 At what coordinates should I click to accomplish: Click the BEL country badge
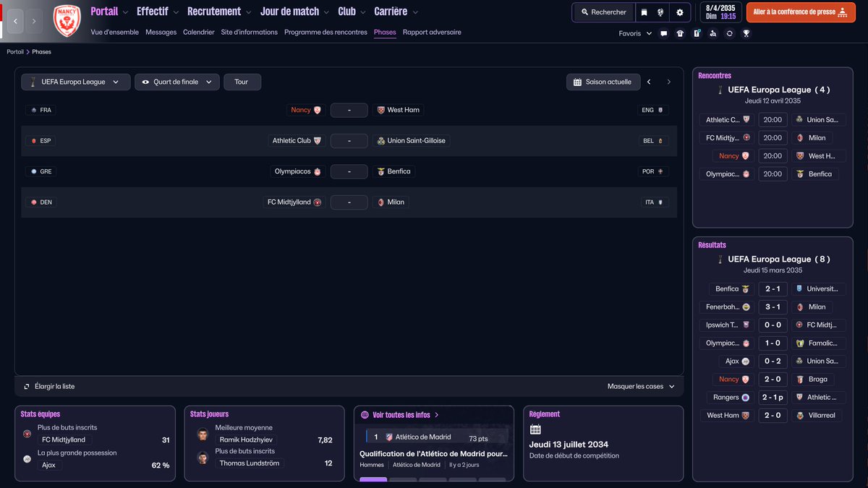click(x=653, y=141)
